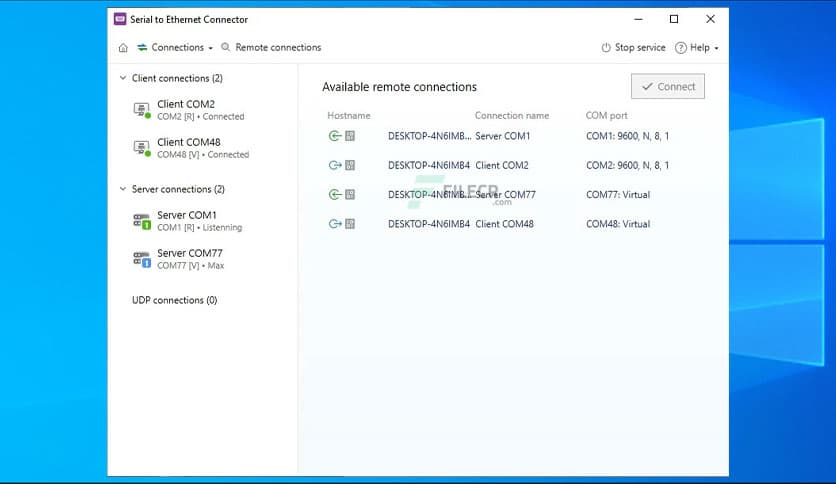Viewport: 836px width, 484px height.
Task: Click the Server COM77 server icon
Action: (x=142, y=259)
